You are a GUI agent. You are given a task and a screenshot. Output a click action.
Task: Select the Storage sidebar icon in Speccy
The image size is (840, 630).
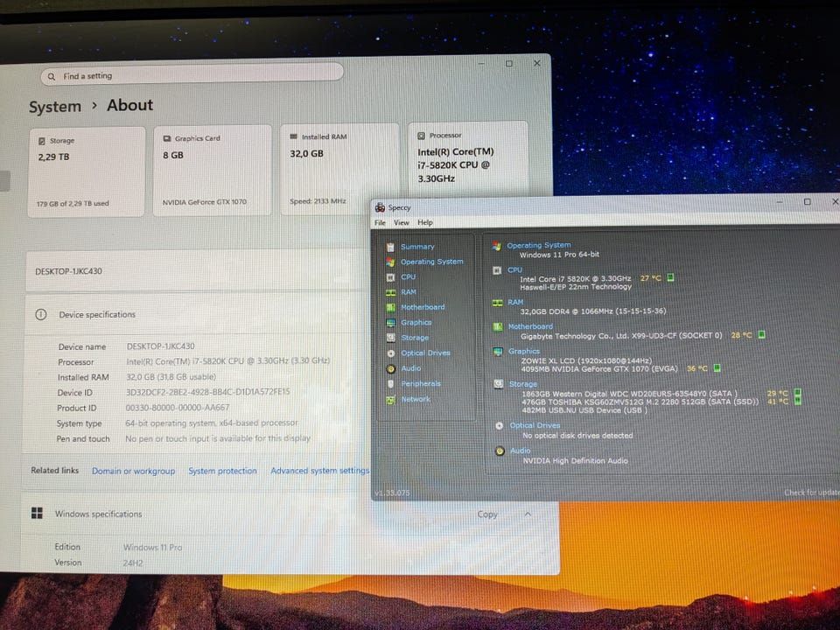391,338
